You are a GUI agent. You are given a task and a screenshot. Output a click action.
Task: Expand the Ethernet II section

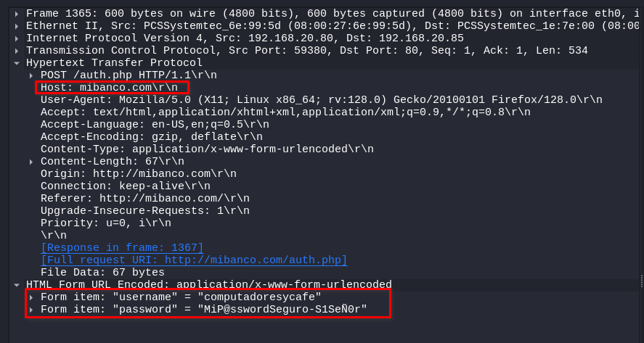[17, 26]
